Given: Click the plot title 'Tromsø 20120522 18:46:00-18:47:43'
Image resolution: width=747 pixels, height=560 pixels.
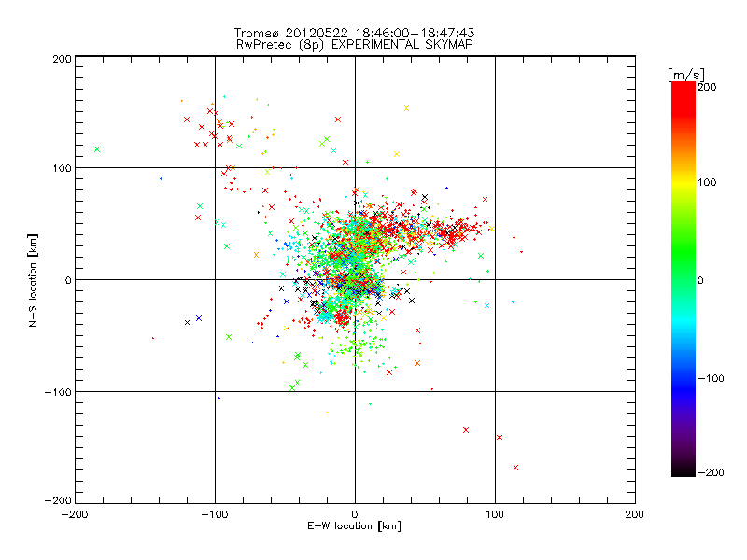Looking at the screenshot, I should (x=354, y=33).
